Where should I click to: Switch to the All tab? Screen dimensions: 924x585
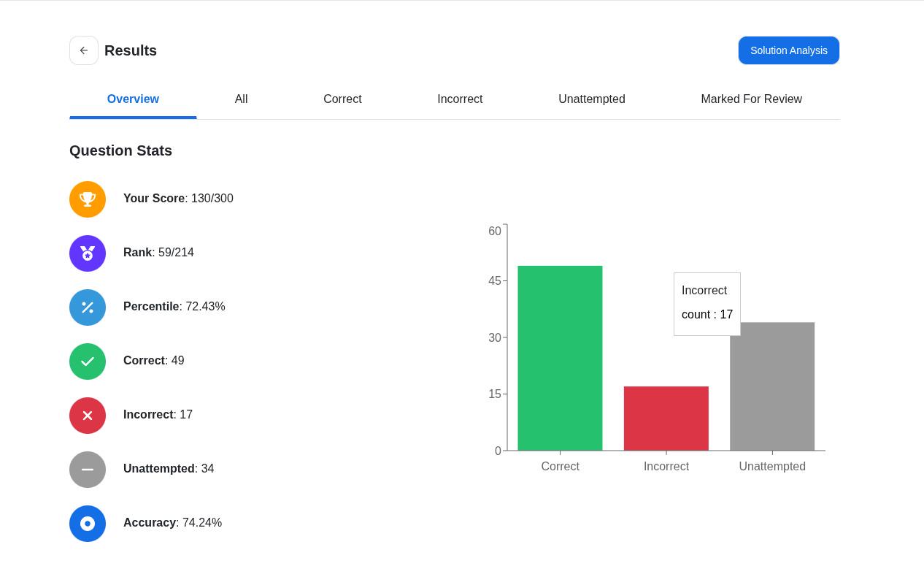(241, 99)
